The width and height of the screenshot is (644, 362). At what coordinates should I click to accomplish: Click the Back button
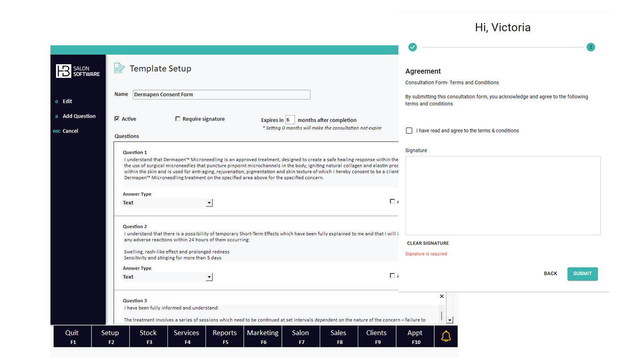(x=550, y=274)
